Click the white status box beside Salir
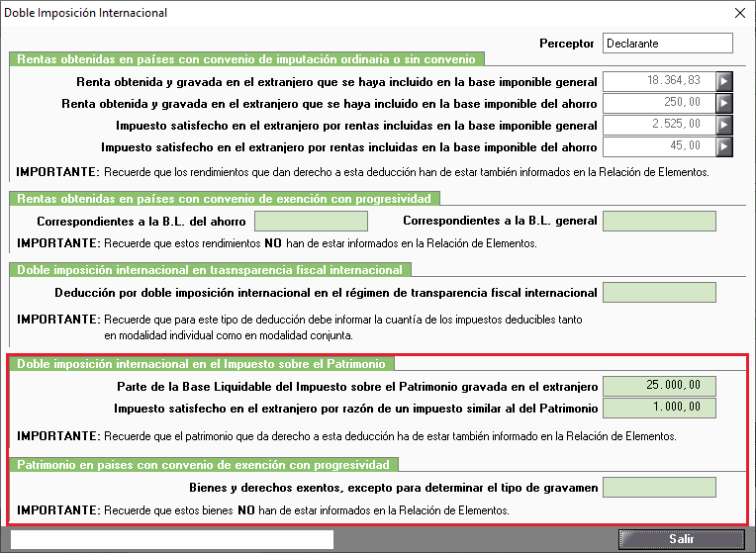 [x=172, y=539]
